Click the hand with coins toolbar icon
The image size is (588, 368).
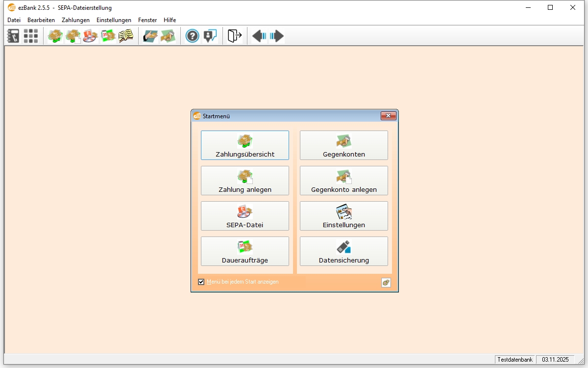click(x=150, y=36)
